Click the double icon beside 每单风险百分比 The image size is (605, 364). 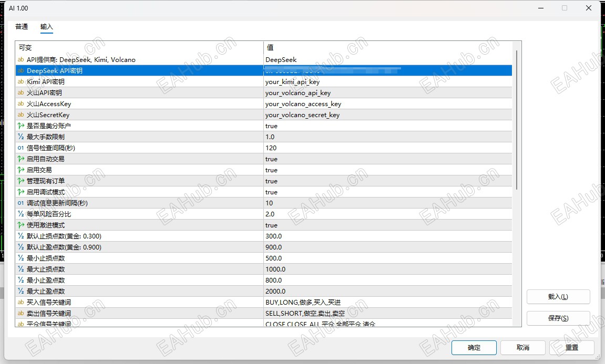21,214
